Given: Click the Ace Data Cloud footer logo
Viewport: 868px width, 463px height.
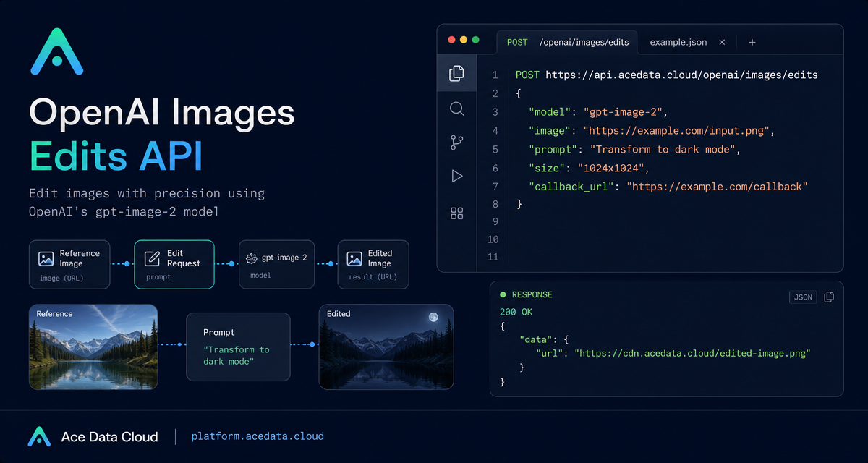Looking at the screenshot, I should [x=38, y=436].
